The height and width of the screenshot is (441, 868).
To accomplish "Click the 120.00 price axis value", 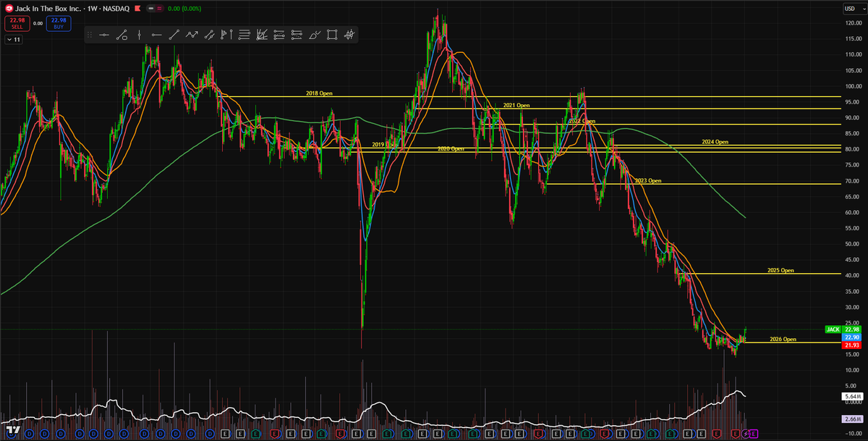I will [853, 23].
